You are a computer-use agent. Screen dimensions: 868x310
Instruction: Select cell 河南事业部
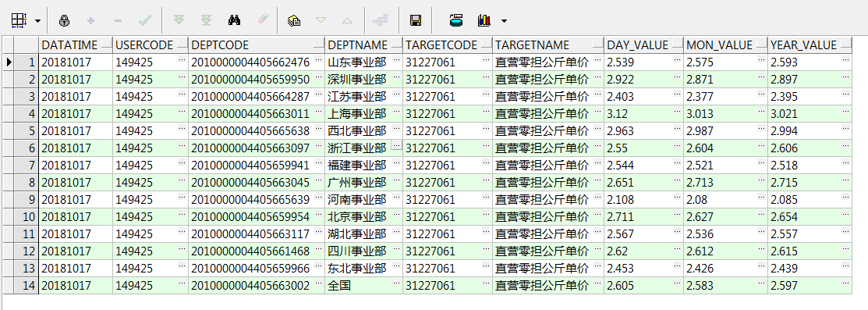[364, 200]
